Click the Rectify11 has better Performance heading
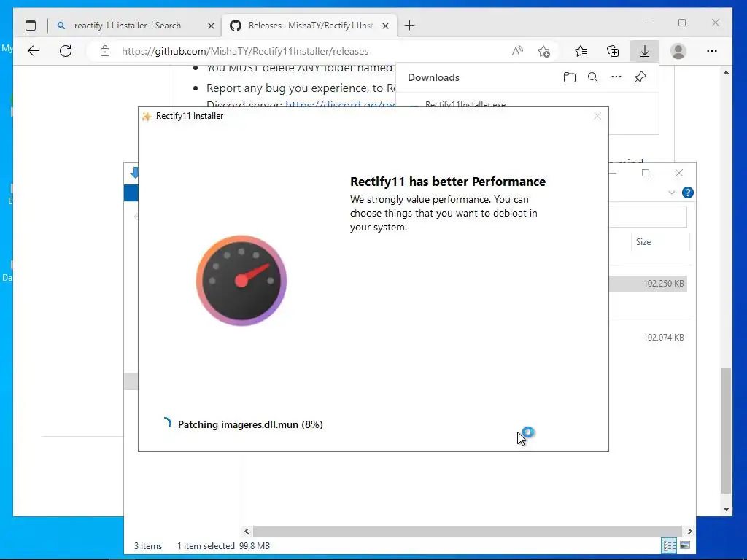 [x=448, y=182]
